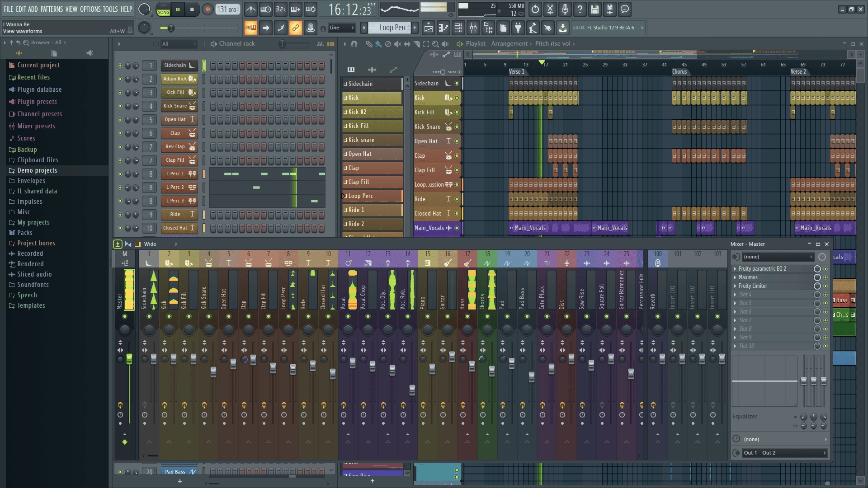Open Demo projects folder in Browser
Screen dimensions: 868x488
tap(37, 170)
